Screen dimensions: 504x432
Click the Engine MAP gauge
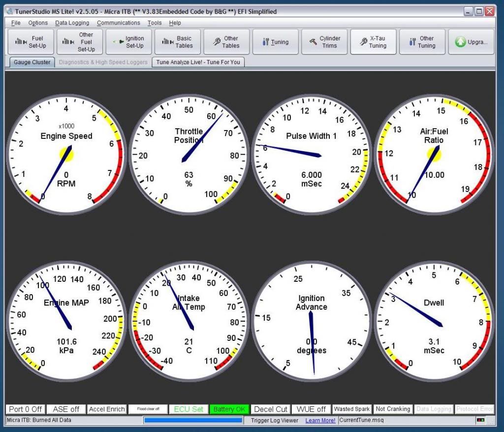click(x=66, y=321)
